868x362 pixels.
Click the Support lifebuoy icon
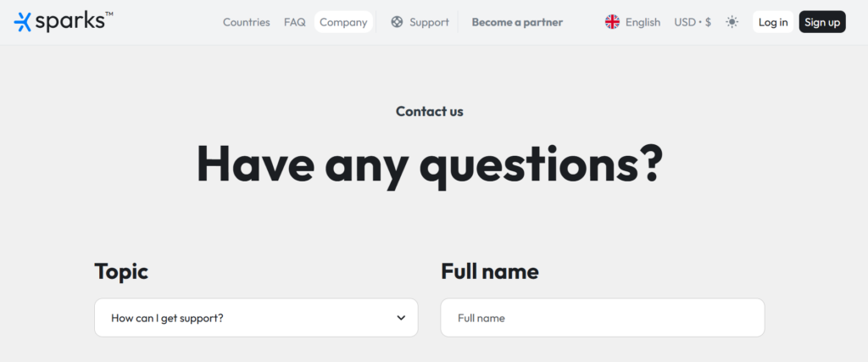click(x=397, y=22)
